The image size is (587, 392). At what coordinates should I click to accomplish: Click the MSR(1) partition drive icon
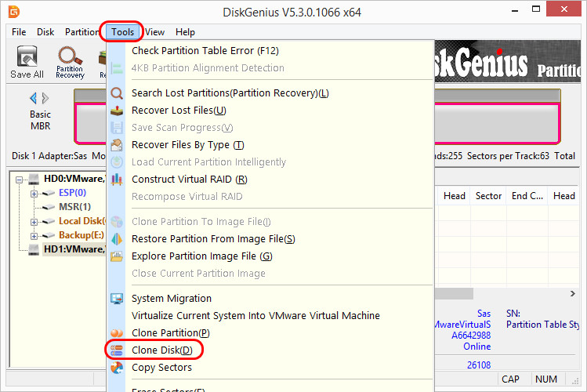(49, 207)
